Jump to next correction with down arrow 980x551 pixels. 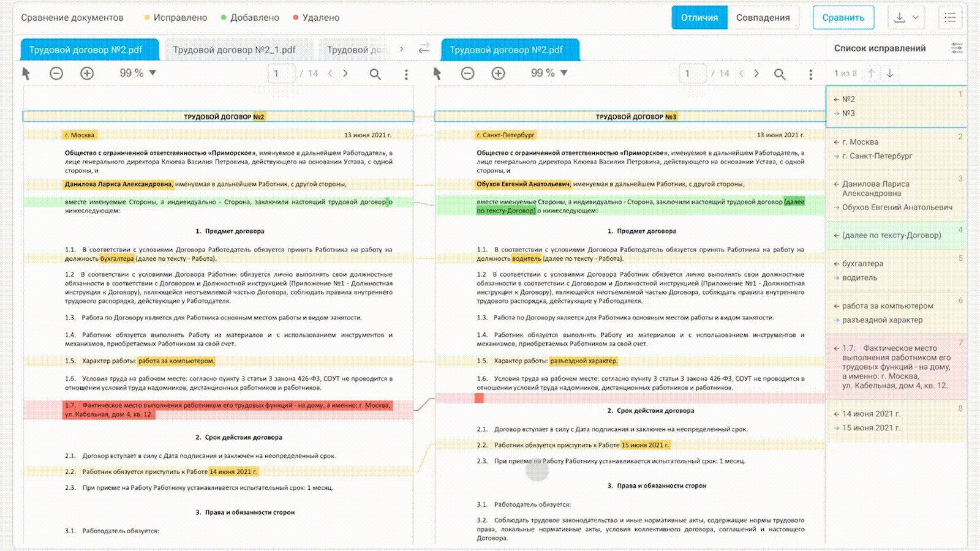pos(890,73)
